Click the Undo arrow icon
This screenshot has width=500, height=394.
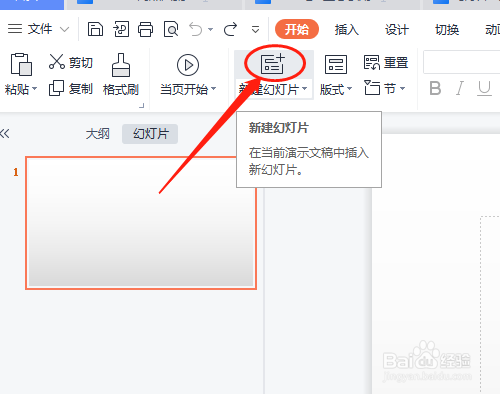tap(196, 29)
